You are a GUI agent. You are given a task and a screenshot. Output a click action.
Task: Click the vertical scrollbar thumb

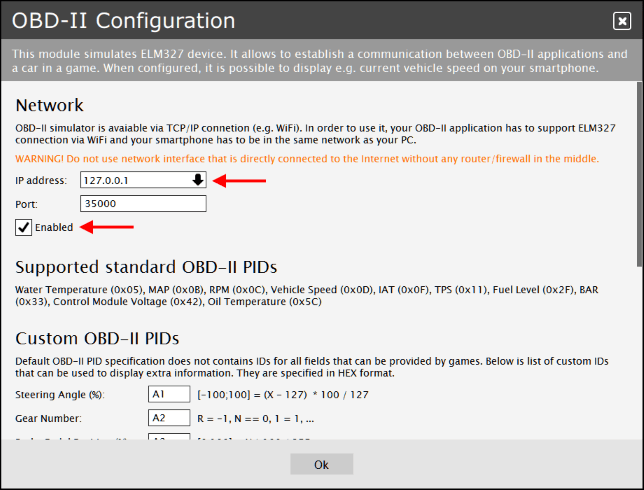pos(640,174)
